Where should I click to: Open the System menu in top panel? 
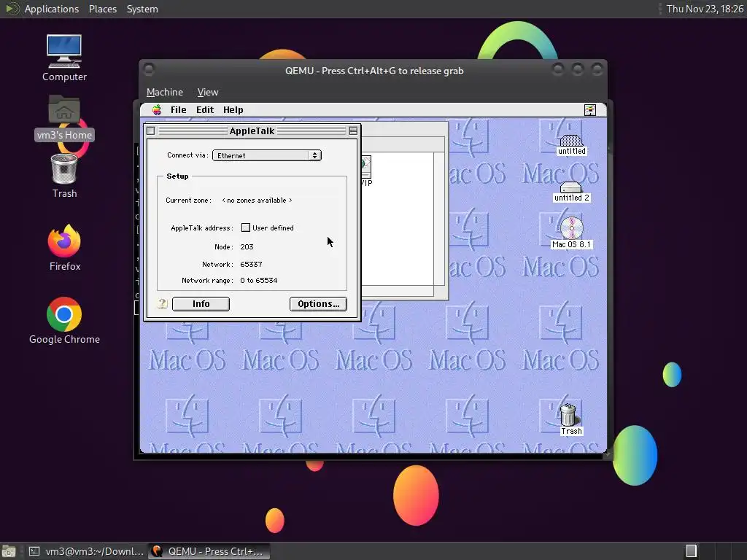click(x=142, y=9)
